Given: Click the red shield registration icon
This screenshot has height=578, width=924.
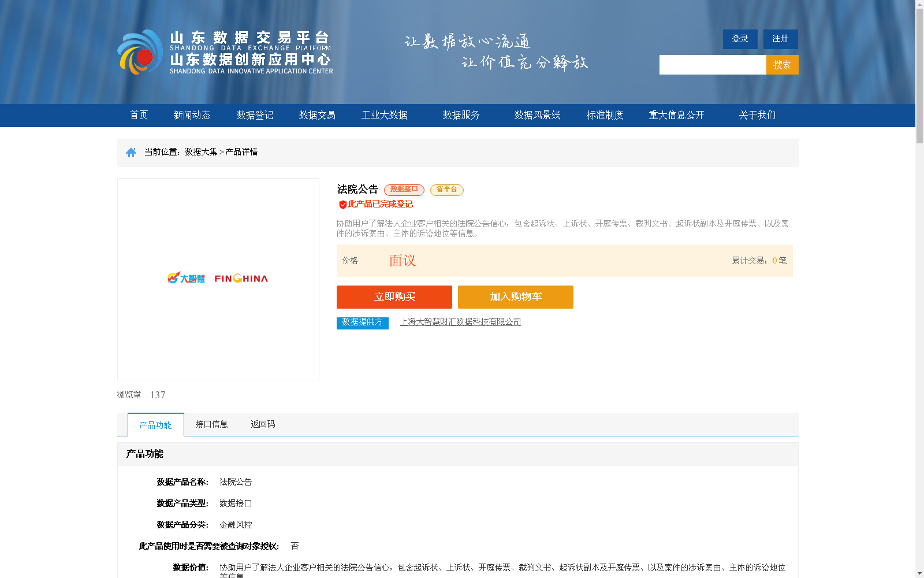Looking at the screenshot, I should click(342, 205).
